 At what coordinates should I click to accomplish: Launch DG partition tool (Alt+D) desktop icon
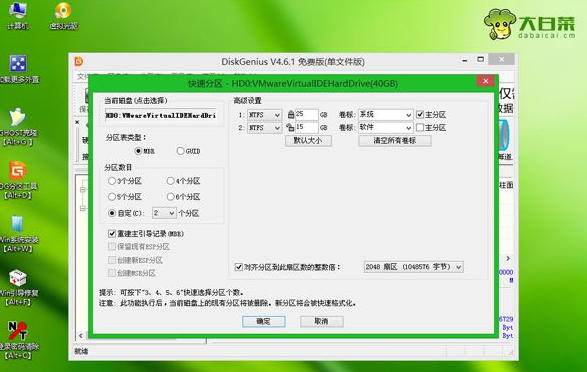pyautogui.click(x=17, y=180)
